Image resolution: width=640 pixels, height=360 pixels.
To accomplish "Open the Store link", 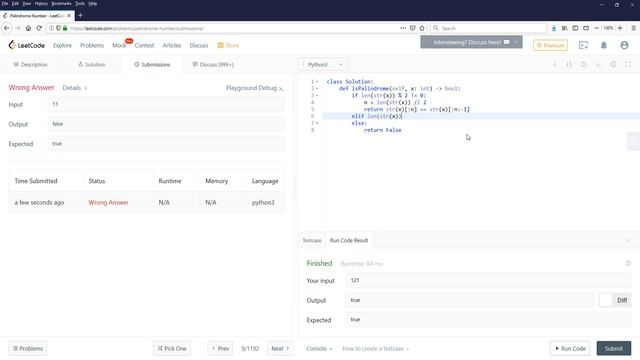I will pyautogui.click(x=228, y=45).
